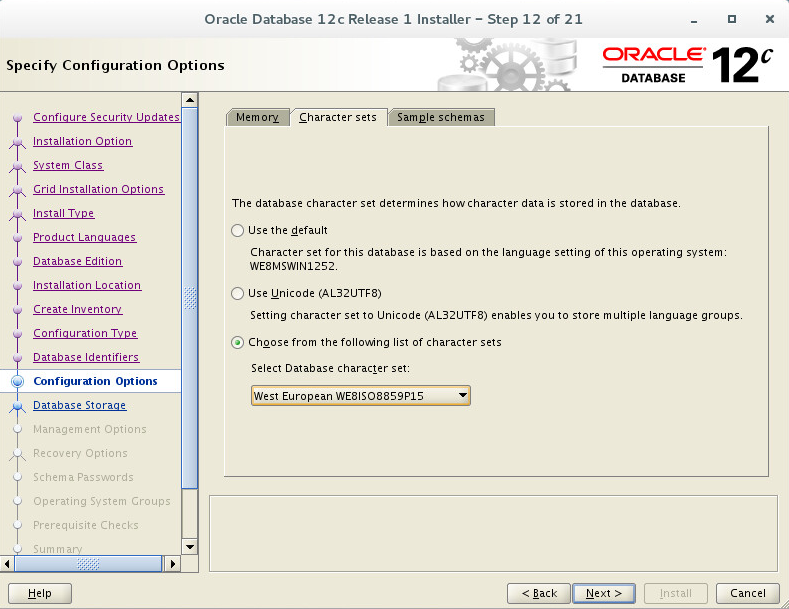This screenshot has width=789, height=609.
Task: Click the step marker beside Installation Option
Action: click(x=18, y=142)
